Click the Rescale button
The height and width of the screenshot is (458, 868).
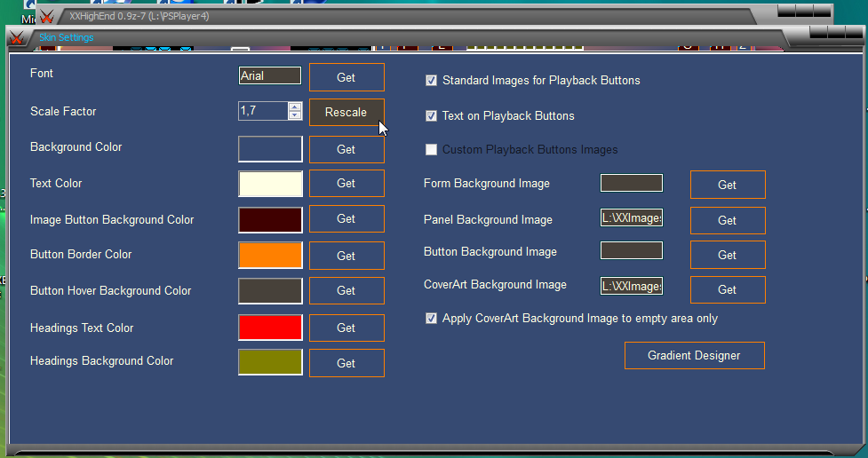pyautogui.click(x=346, y=113)
